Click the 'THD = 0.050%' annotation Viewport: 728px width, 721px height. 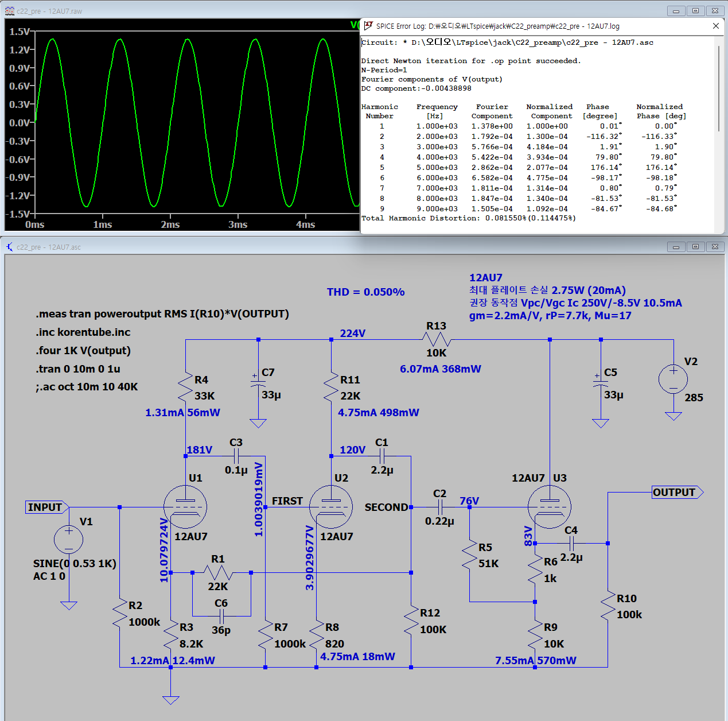click(366, 292)
